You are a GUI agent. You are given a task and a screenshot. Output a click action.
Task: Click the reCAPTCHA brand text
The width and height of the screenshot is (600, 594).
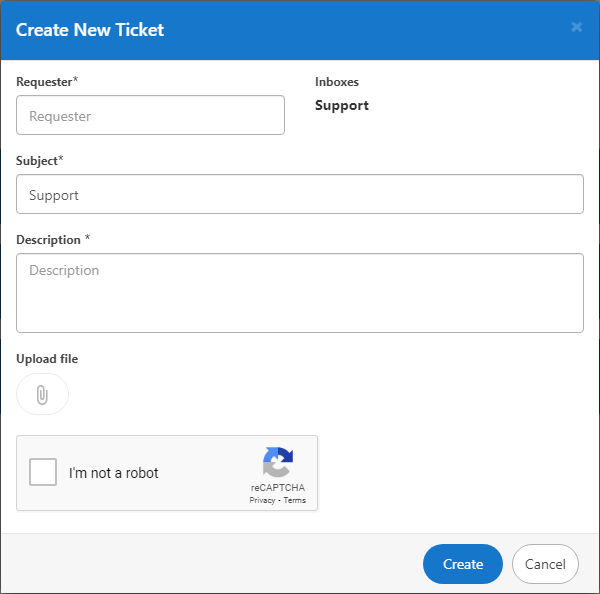[x=278, y=488]
